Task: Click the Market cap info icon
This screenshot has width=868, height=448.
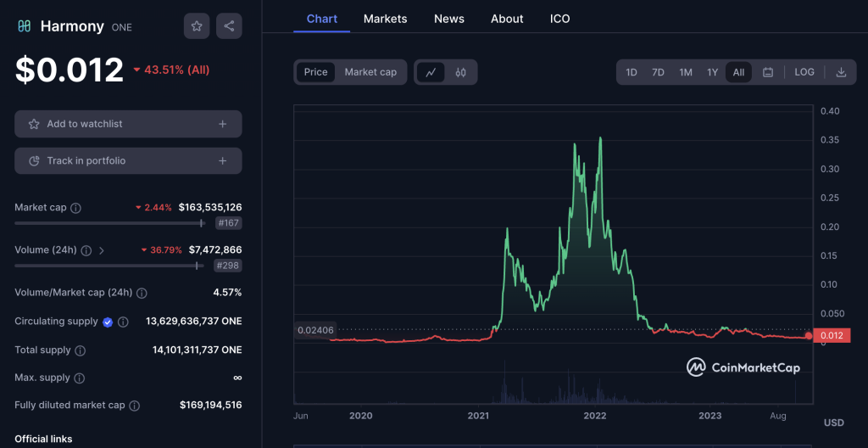Action: pos(75,208)
